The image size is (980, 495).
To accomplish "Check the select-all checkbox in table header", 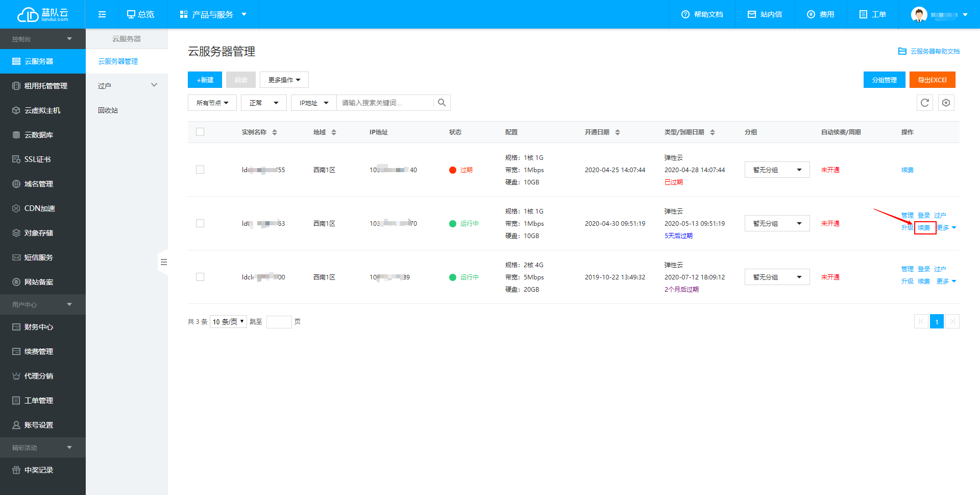I will 200,132.
